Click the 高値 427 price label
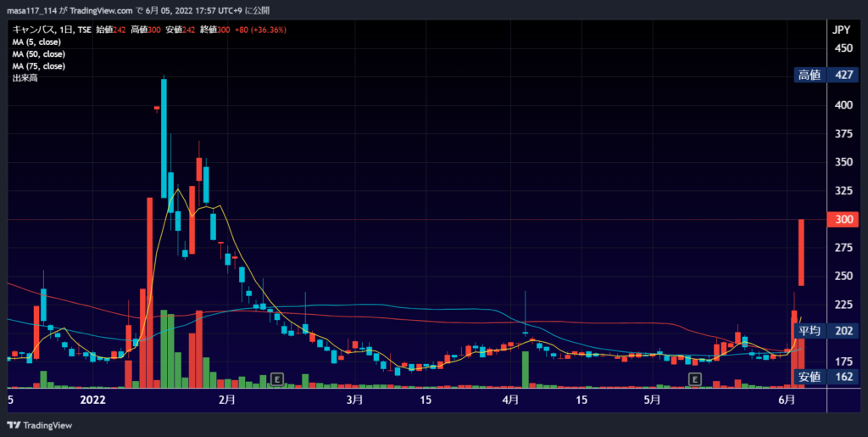This screenshot has height=437, width=868. click(826, 75)
